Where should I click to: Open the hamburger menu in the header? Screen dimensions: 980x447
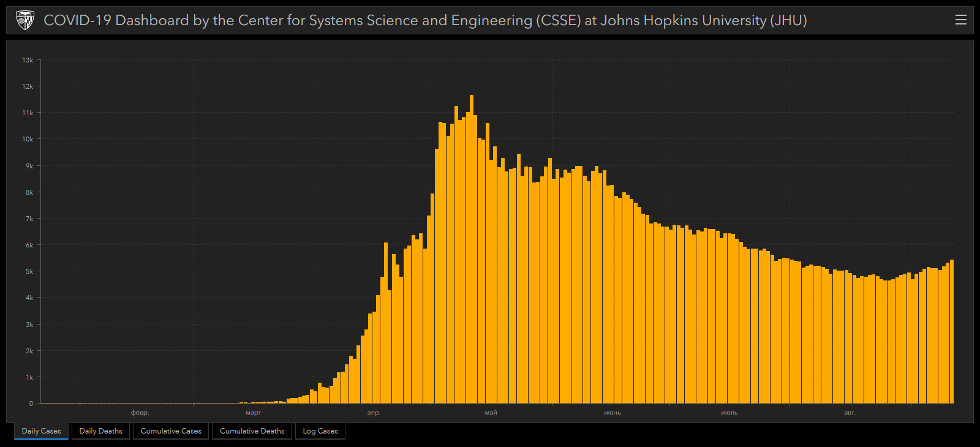tap(960, 20)
